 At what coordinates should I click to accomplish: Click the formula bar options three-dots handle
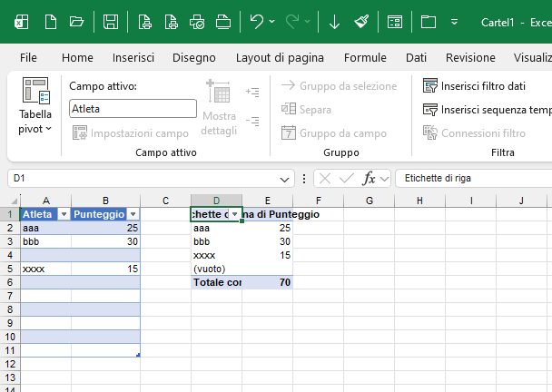(x=304, y=179)
